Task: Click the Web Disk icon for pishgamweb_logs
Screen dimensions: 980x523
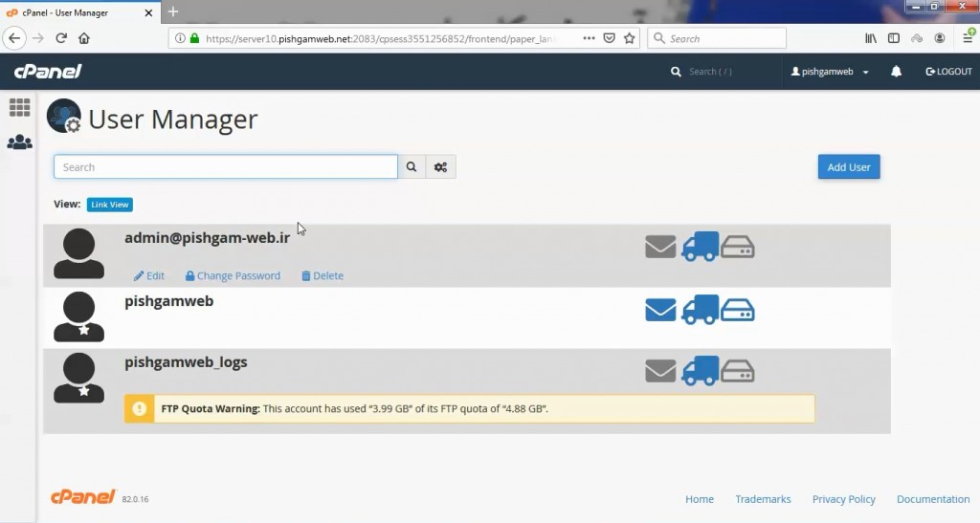Action: [738, 371]
